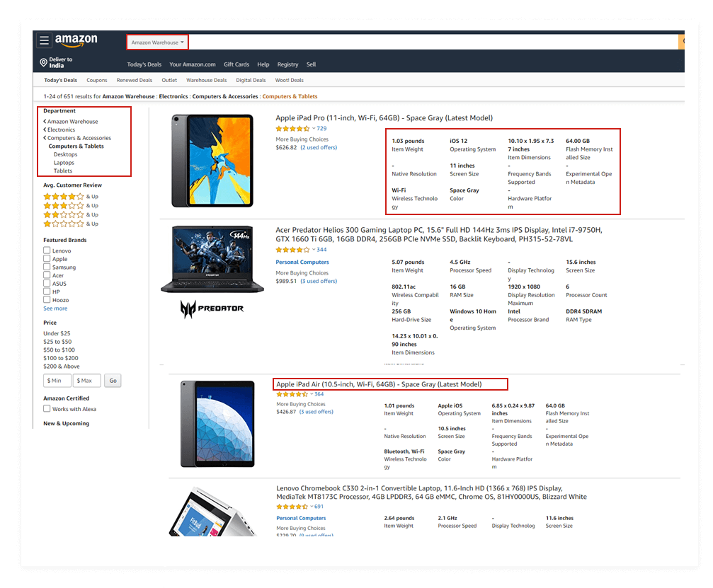This screenshot has height=588, width=713.
Task: Select Laptops subcategory
Action: [64, 163]
